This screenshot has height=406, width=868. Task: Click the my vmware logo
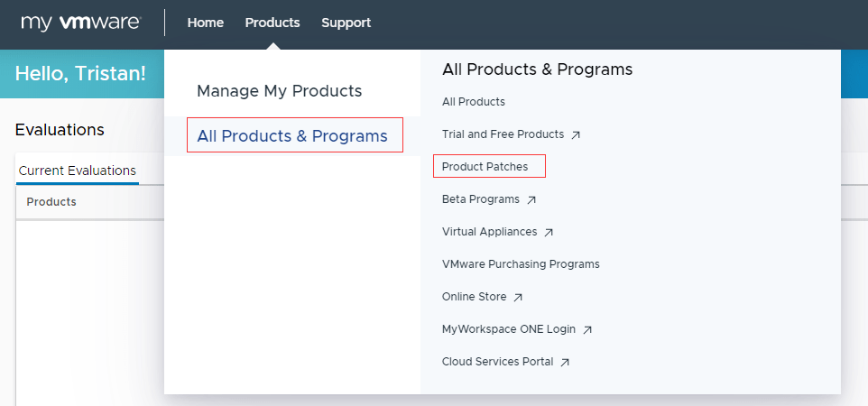(81, 23)
